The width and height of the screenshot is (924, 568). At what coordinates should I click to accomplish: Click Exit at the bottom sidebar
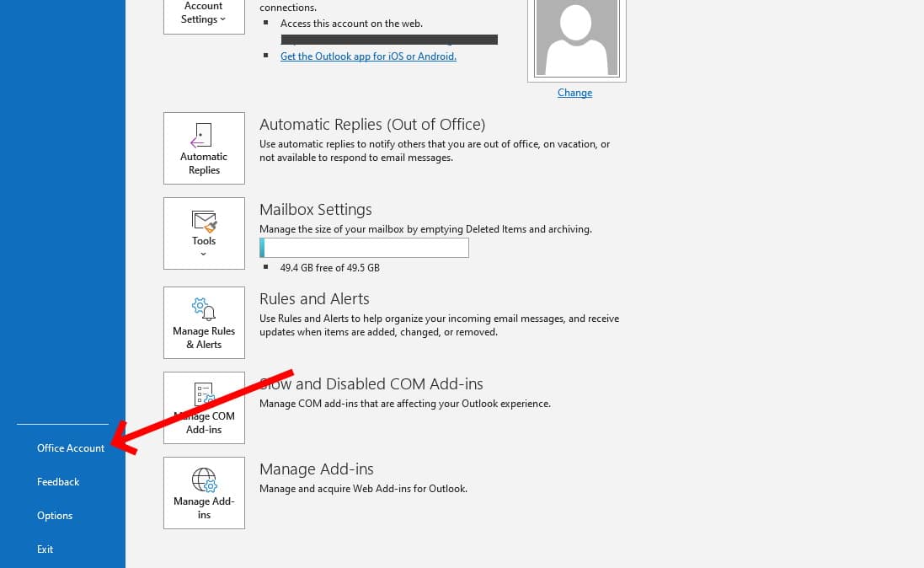[x=45, y=549]
